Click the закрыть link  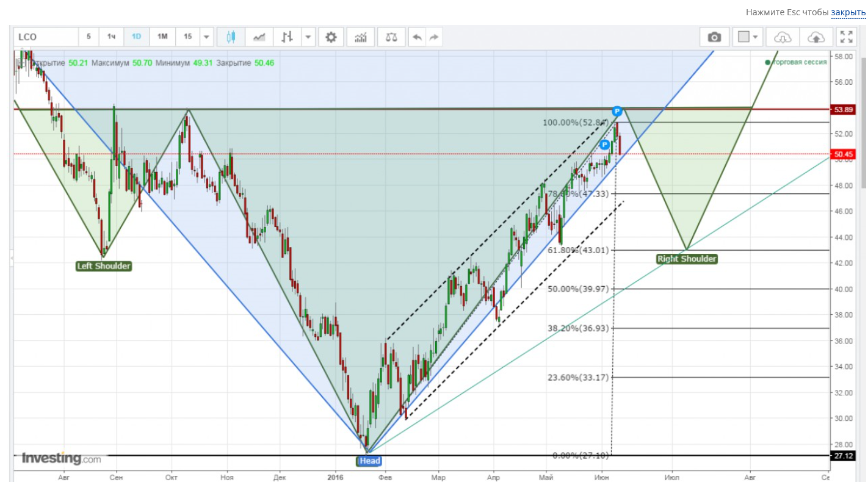(848, 12)
